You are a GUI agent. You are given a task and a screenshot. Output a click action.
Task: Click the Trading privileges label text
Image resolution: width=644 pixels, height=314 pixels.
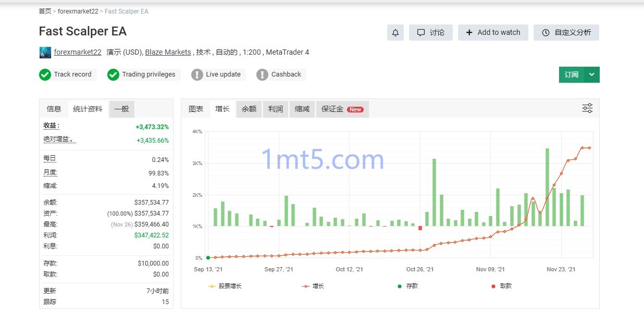[x=148, y=74]
